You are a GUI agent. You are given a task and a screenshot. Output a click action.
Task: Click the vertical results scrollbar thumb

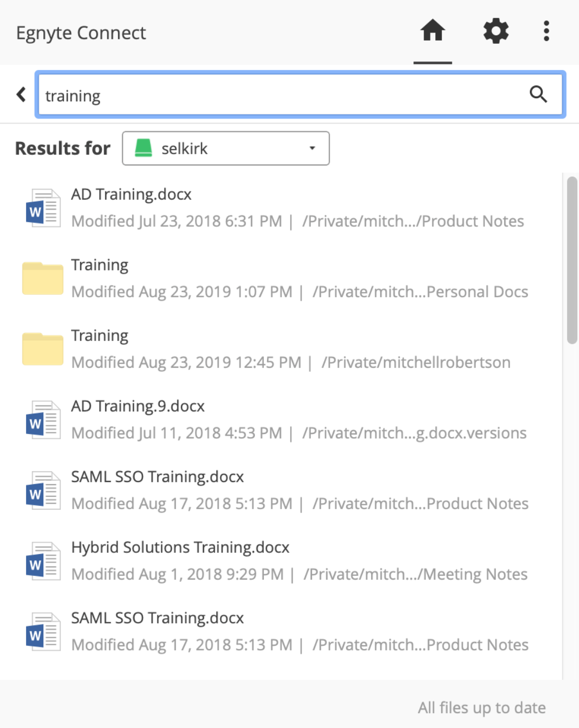click(572, 260)
